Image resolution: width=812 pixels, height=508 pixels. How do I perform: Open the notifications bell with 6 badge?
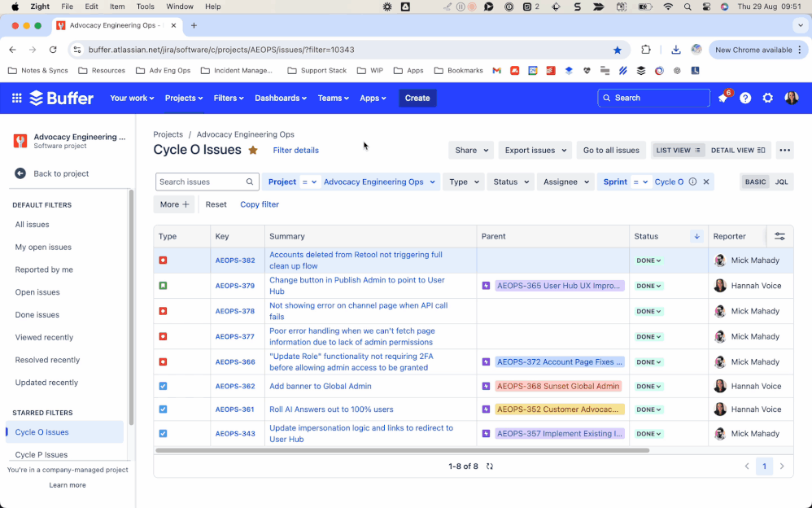click(x=723, y=98)
